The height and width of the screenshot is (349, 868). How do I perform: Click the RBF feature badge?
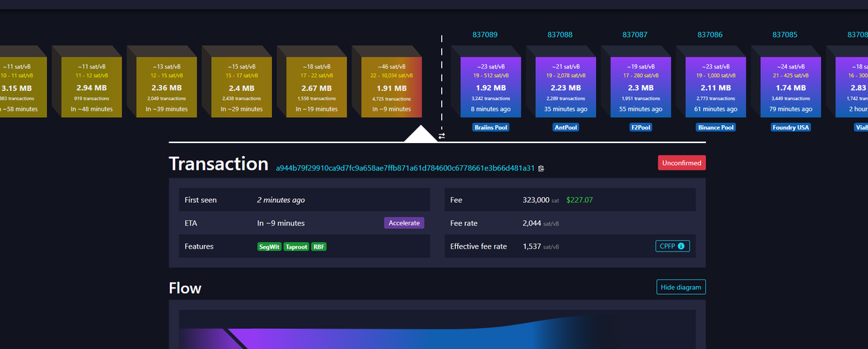pos(319,246)
